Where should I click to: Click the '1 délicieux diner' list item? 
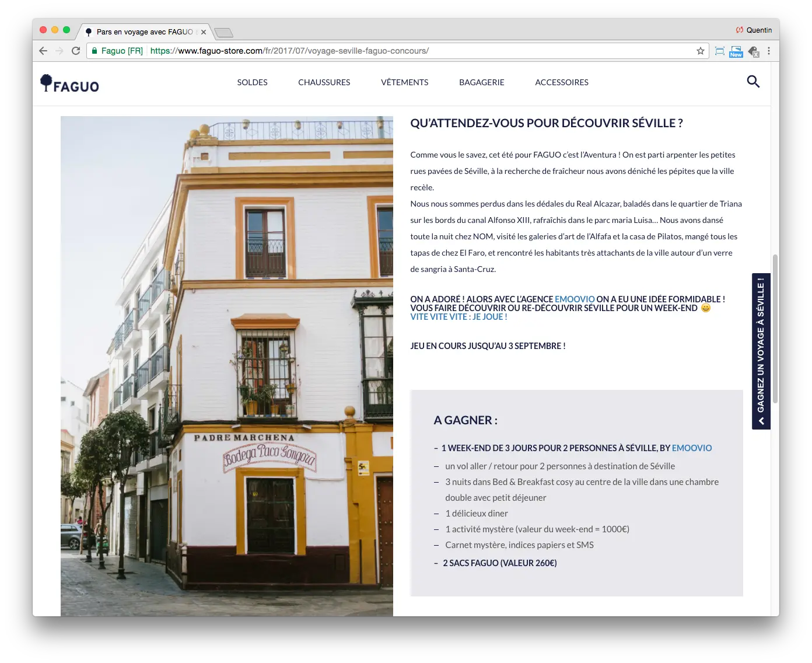pos(477,514)
